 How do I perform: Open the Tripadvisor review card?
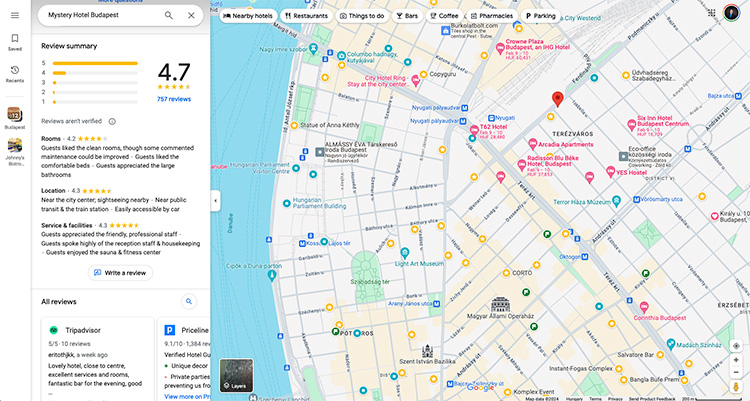[x=97, y=359]
